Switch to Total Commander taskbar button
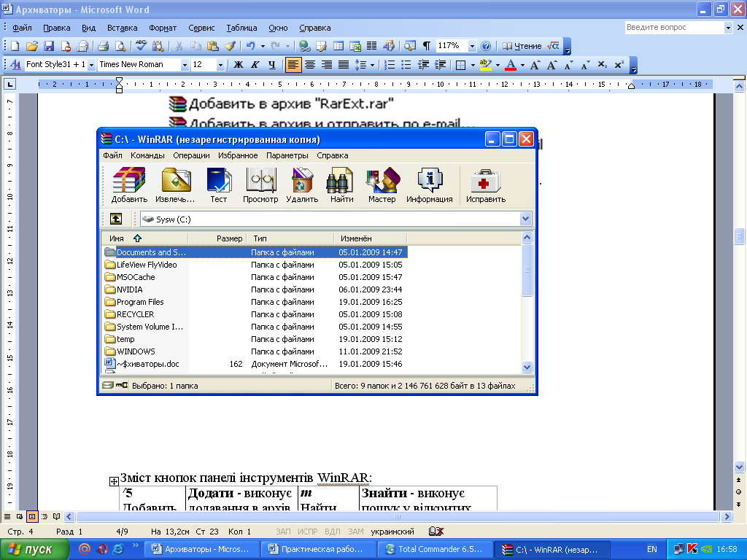 click(434, 550)
